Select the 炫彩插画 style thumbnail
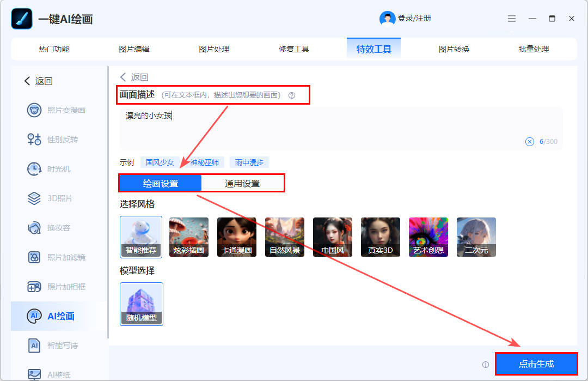Viewport: 588px width, 381px height. pos(188,237)
